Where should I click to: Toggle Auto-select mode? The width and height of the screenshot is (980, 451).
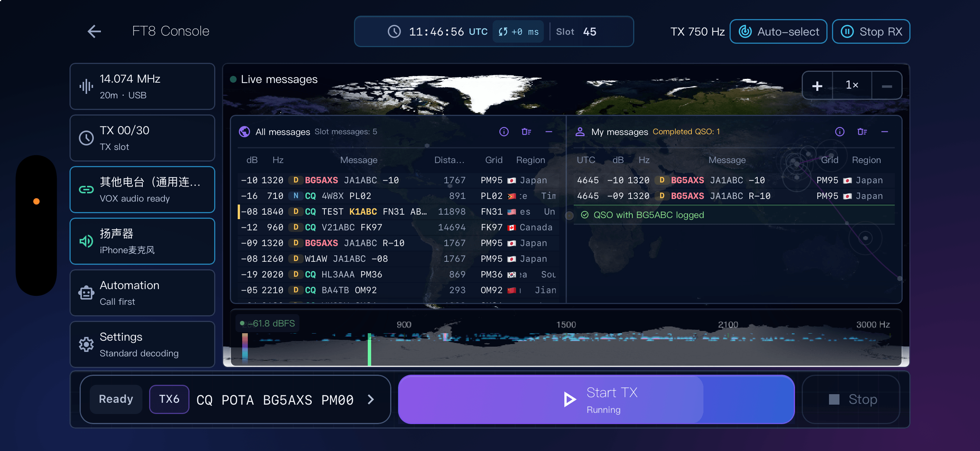pyautogui.click(x=779, y=31)
